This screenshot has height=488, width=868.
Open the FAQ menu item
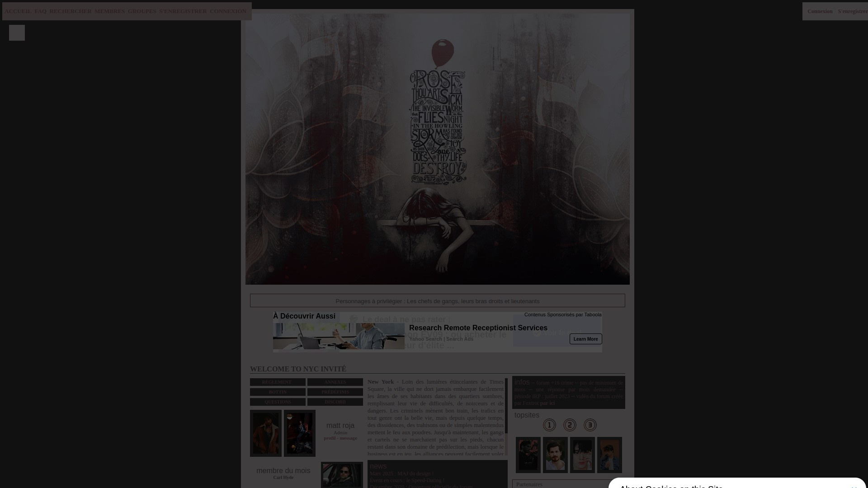(x=41, y=11)
